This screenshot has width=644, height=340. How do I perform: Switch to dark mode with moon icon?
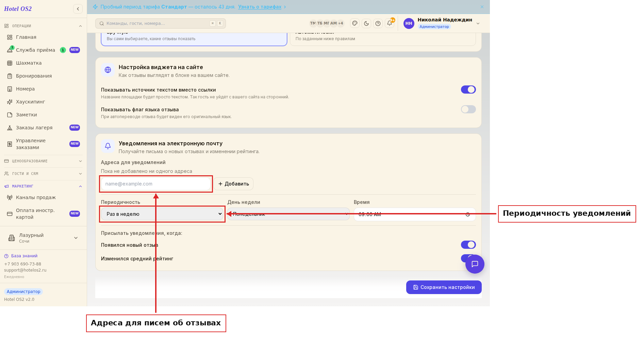[x=366, y=23]
